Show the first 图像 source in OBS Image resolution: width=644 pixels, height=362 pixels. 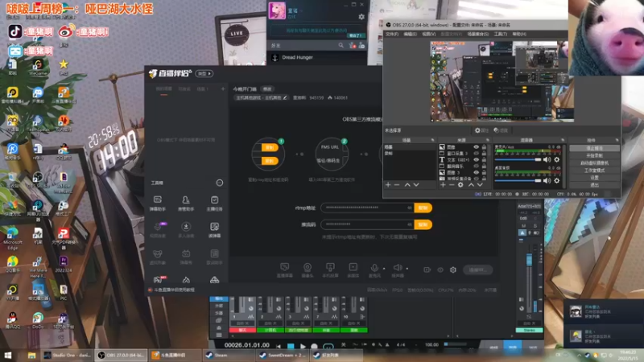click(476, 147)
